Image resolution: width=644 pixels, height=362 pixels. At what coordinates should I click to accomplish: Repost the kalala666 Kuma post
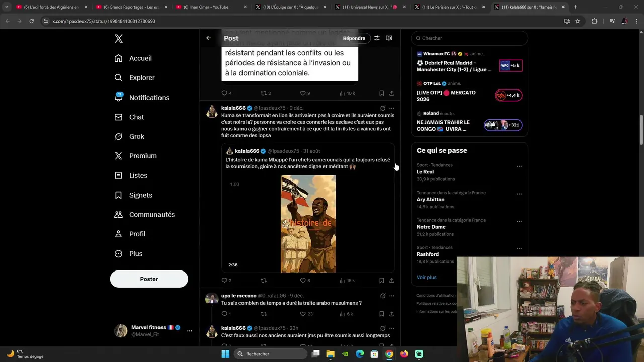263,281
